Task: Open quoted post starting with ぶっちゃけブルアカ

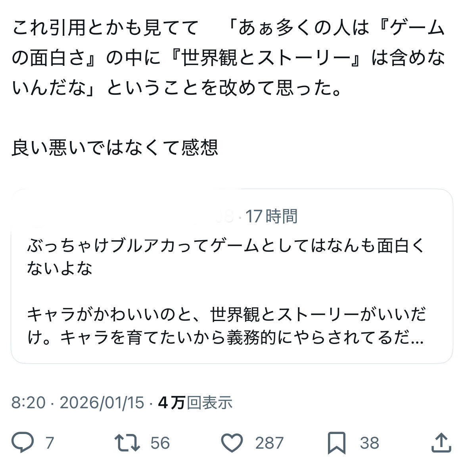Action: [x=226, y=247]
